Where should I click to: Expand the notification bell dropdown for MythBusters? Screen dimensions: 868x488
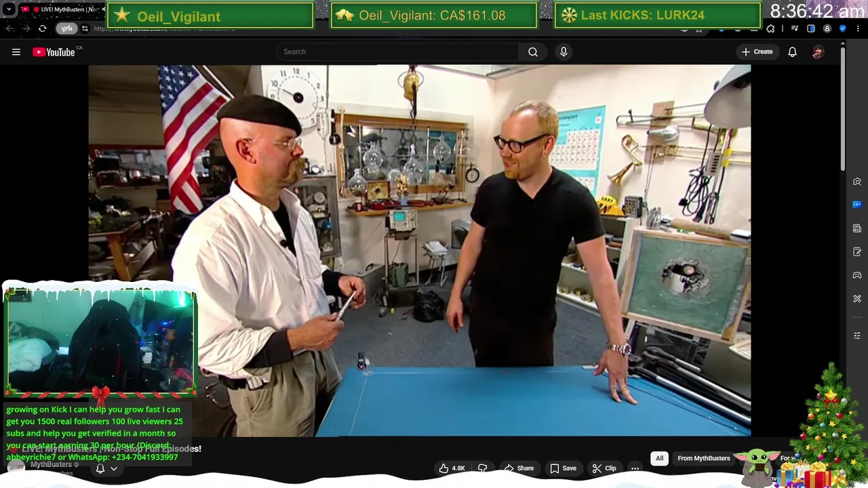click(x=106, y=468)
